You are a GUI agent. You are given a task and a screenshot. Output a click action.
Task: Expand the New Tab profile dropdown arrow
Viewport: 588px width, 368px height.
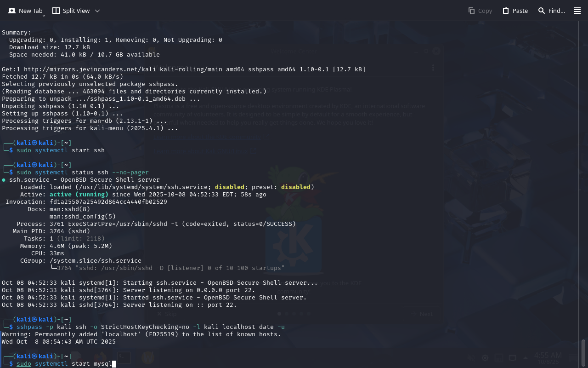[44, 15]
